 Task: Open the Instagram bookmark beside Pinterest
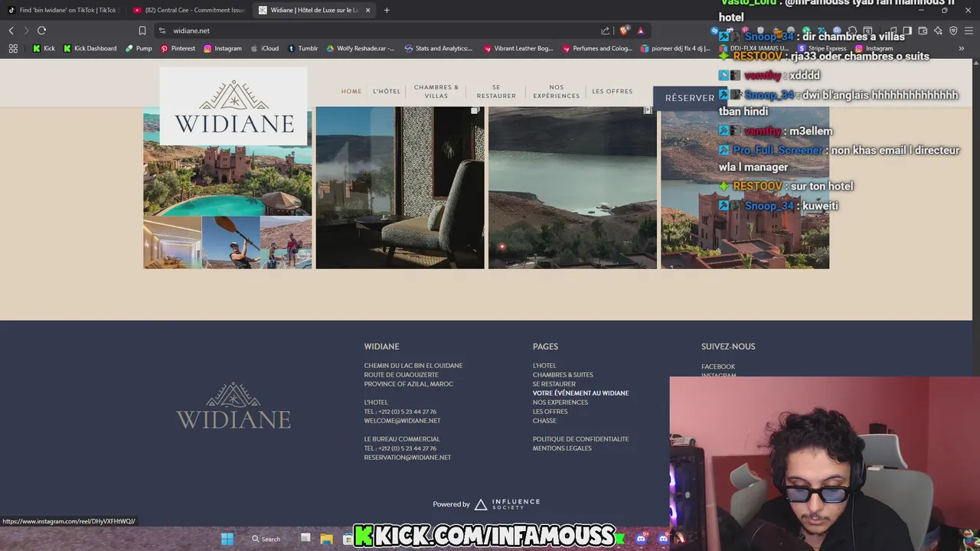223,48
